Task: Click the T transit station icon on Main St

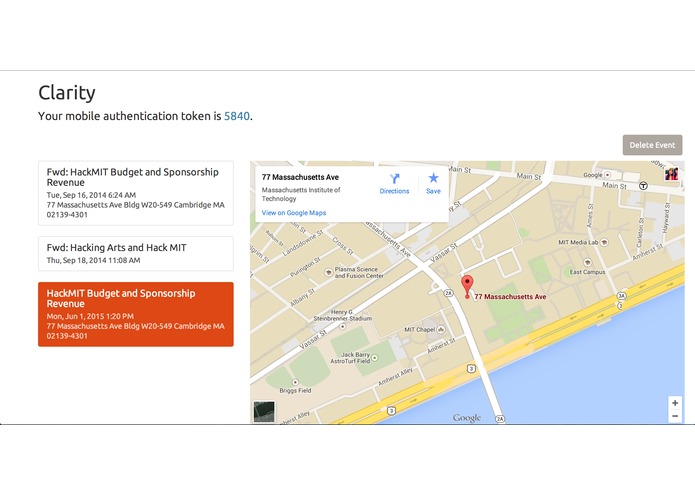Action: click(643, 186)
